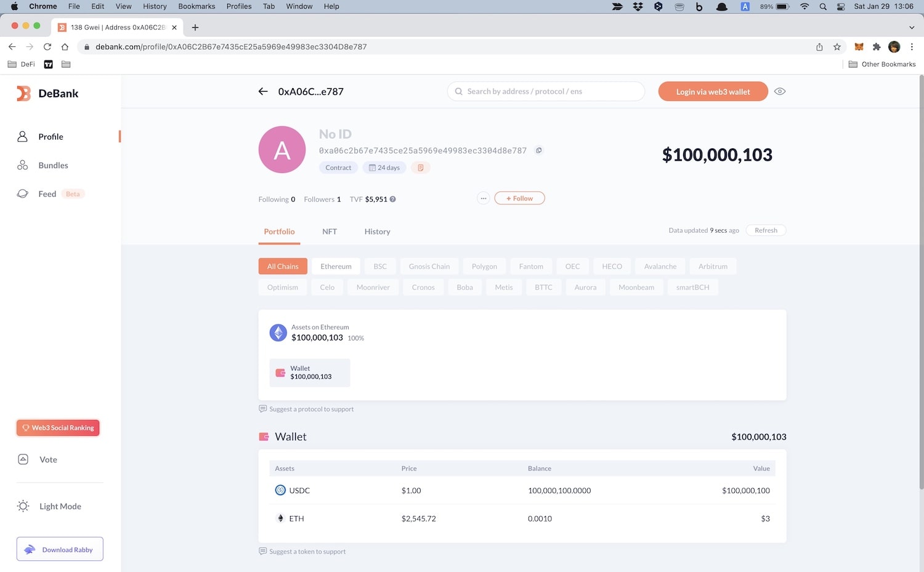Open the macOS Spotlight search icon
This screenshot has height=572, width=924.
pos(823,6)
